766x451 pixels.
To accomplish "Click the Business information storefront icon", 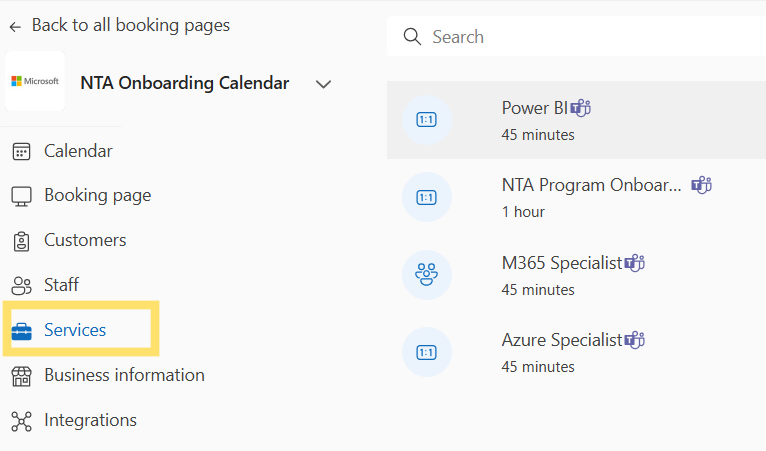I will [x=21, y=376].
